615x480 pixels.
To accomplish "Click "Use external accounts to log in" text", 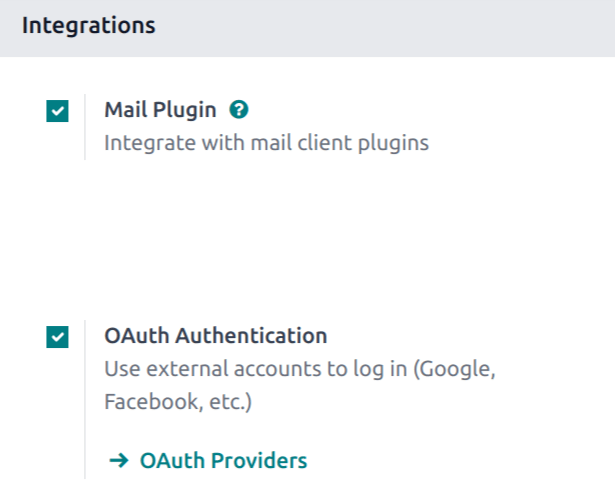I will point(258,368).
